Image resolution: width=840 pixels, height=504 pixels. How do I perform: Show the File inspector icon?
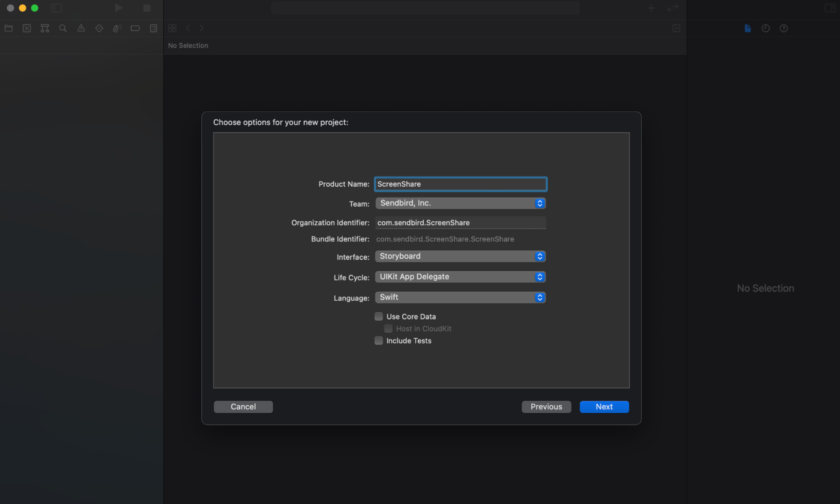pos(748,28)
